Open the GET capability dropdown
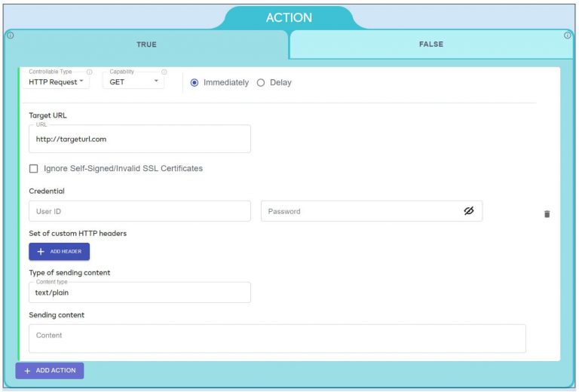The image size is (579, 392). click(x=134, y=82)
